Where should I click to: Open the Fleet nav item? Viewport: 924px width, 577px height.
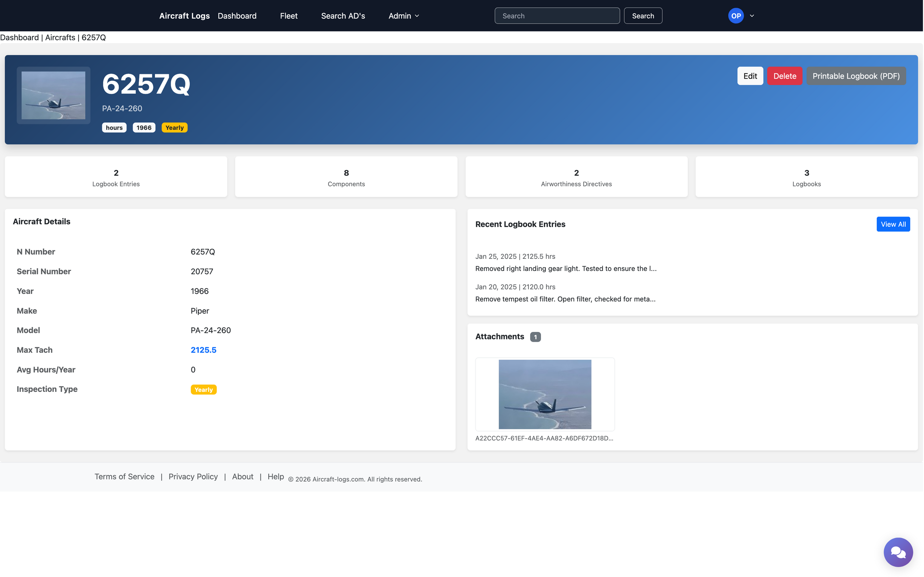(288, 16)
